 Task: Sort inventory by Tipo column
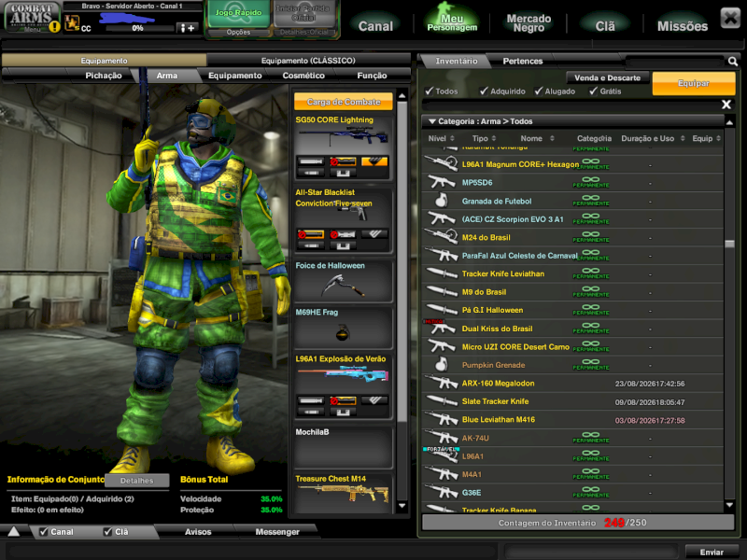[x=484, y=138]
